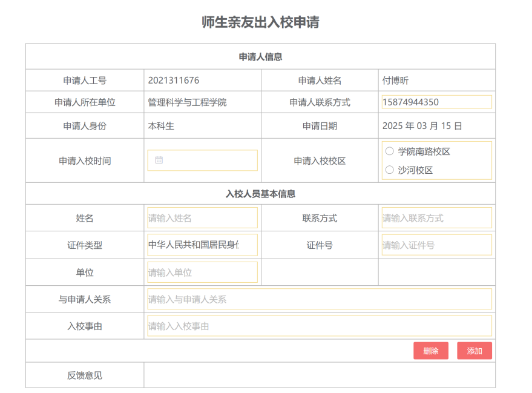Viewport: 532px width, 393px height.
Task: Choose the 沙河校区 campus option
Action: tap(390, 170)
